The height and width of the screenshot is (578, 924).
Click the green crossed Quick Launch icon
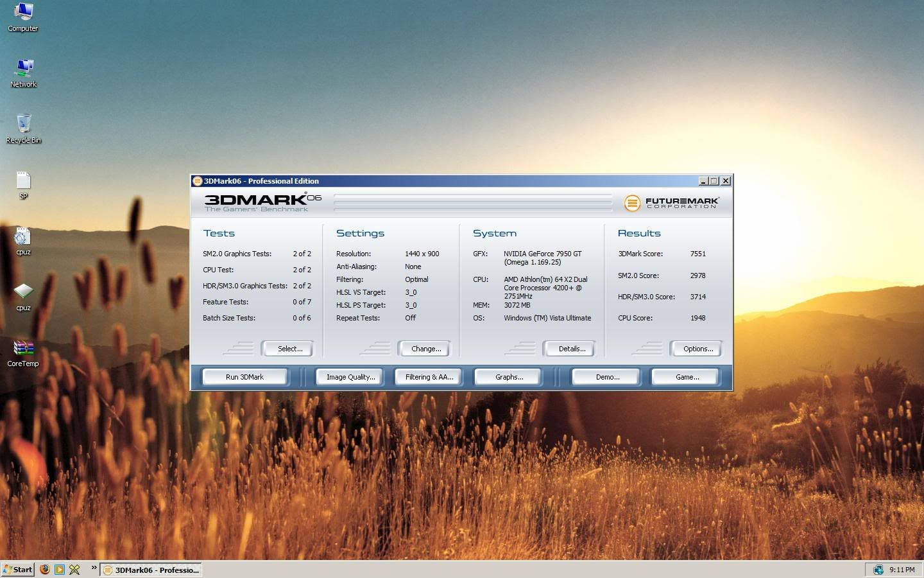tap(74, 569)
